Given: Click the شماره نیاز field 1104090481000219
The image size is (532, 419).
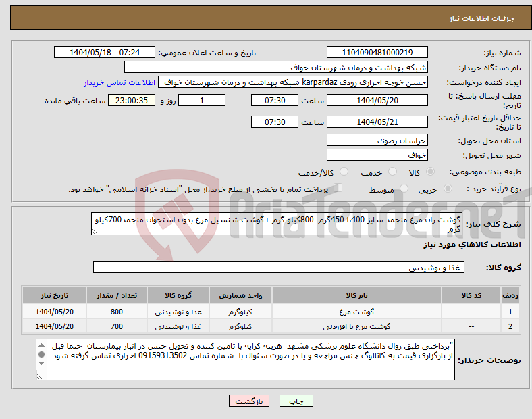Looking at the screenshot, I should coord(377,52).
